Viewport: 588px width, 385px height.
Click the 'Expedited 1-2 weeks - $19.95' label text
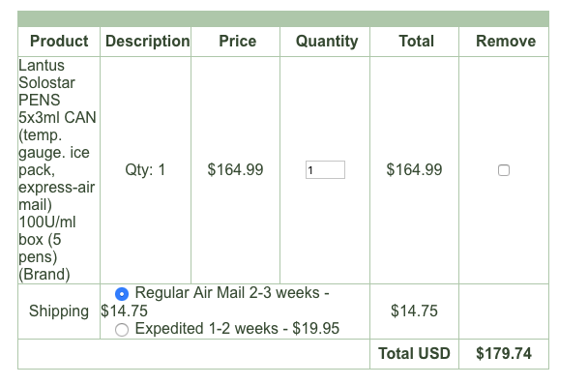point(237,329)
